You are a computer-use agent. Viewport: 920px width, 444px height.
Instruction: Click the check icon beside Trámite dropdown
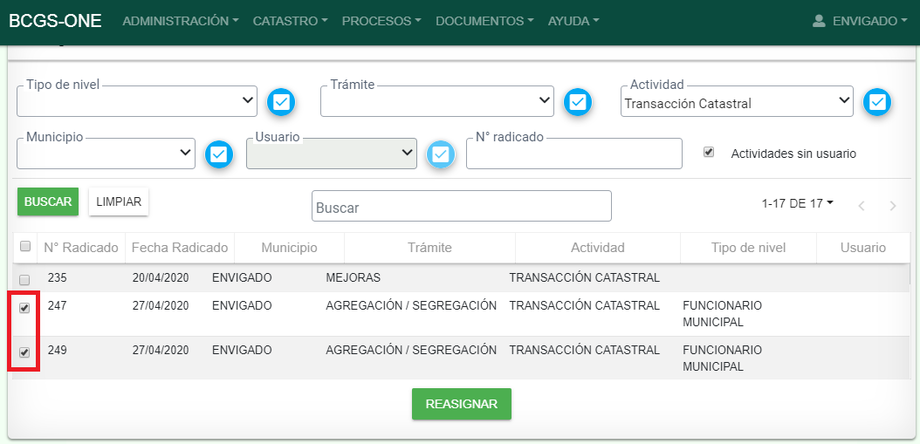(x=577, y=102)
